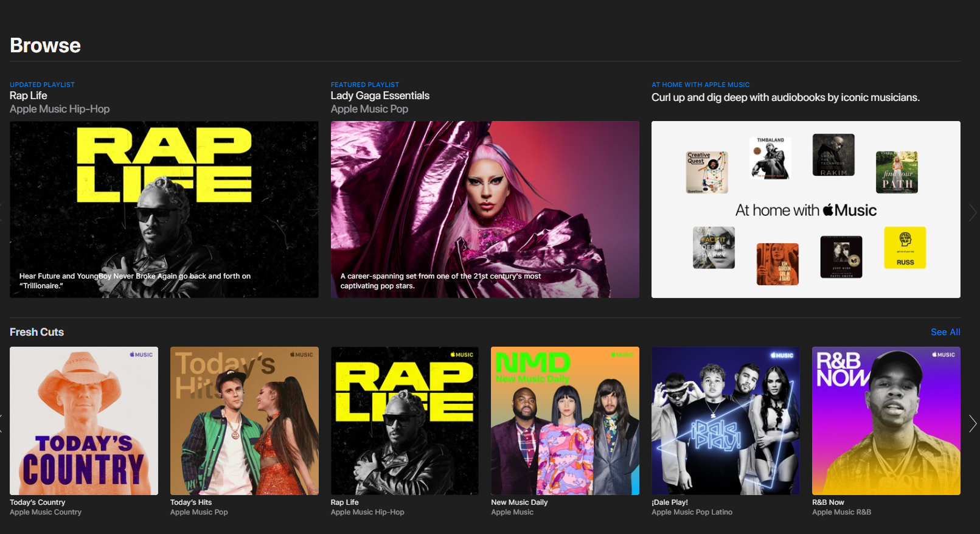Click the Apple Music Hip-Hop link under Rap Life heading
This screenshot has height=534, width=980.
(x=60, y=109)
